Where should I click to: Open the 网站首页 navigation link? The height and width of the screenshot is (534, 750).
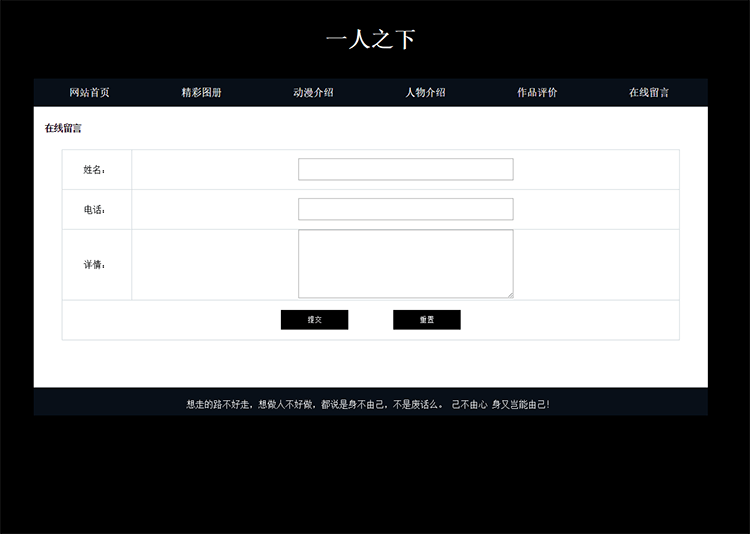pos(89,92)
